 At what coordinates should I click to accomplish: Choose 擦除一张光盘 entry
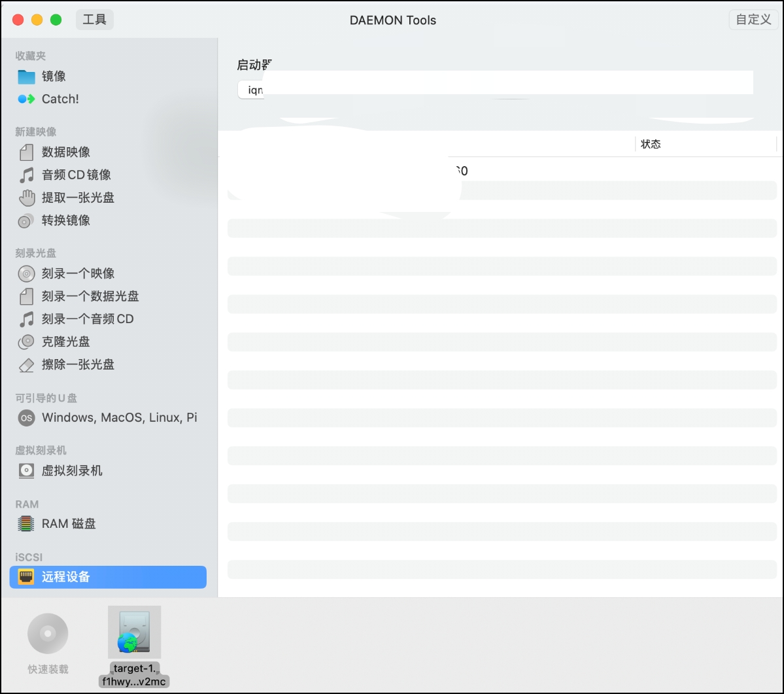coord(78,365)
